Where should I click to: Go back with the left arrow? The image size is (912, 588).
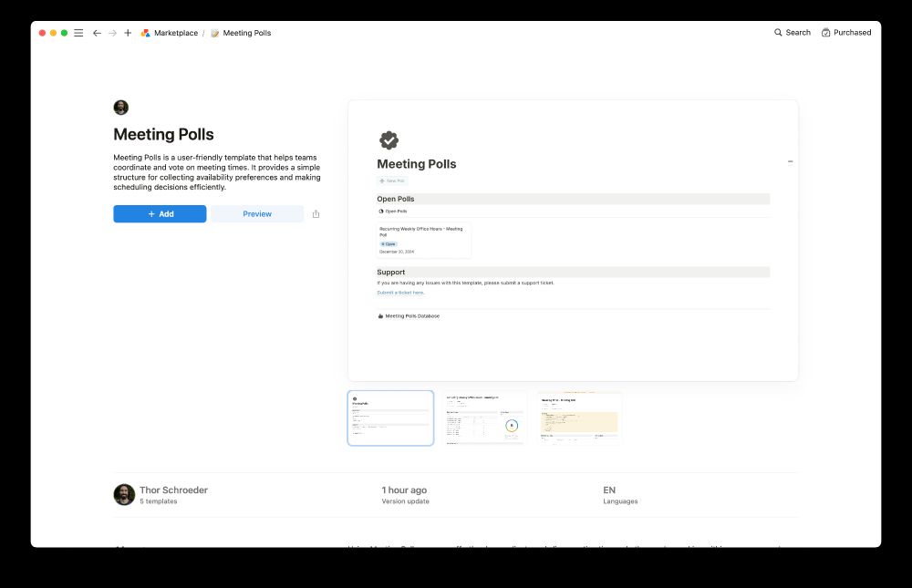(98, 33)
